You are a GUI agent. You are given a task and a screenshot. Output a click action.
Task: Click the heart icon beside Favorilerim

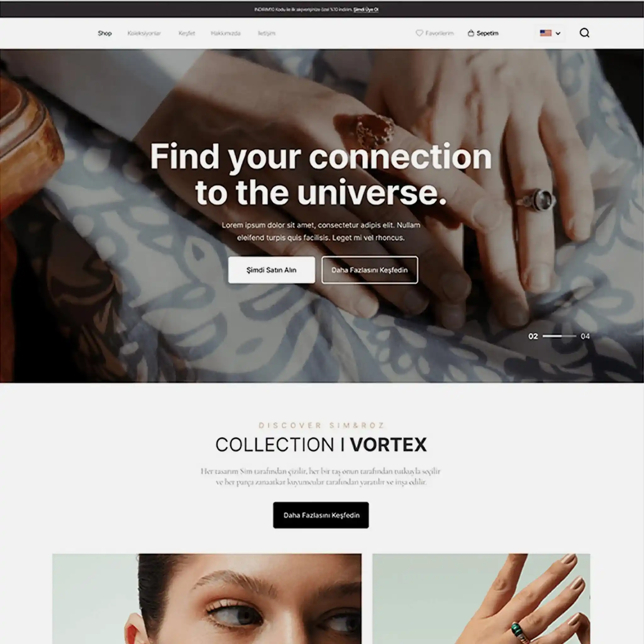419,33
